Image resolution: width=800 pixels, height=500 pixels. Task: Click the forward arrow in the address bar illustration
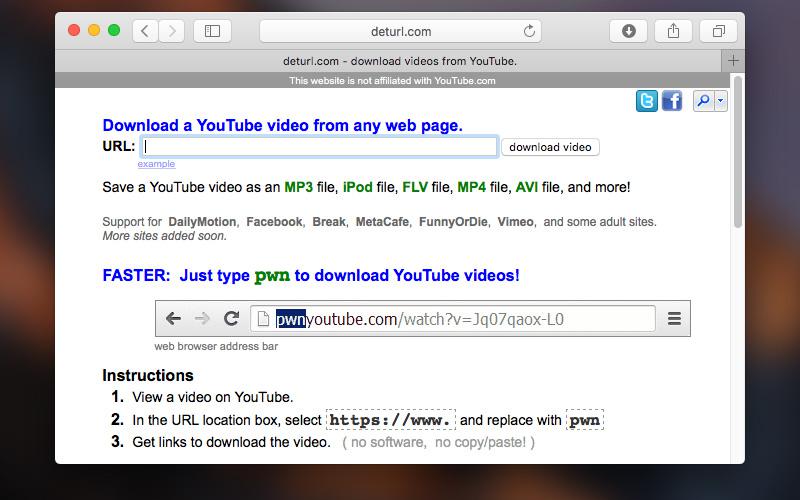[202, 319]
